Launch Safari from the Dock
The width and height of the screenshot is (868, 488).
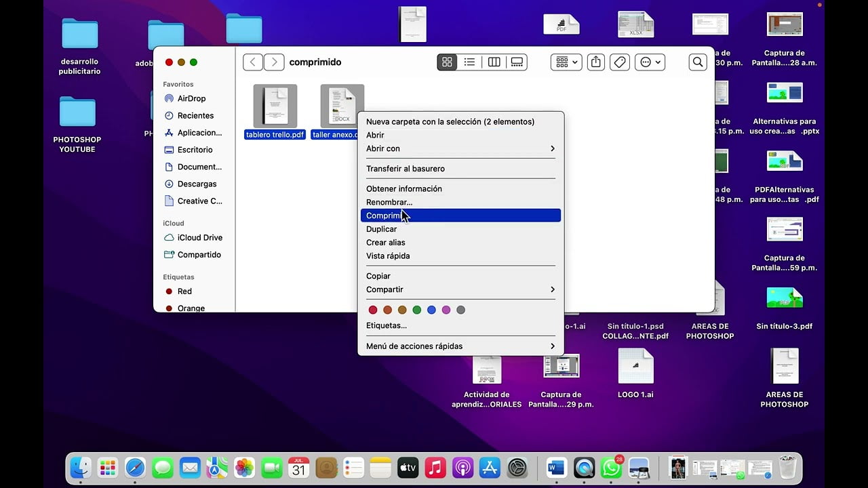[x=135, y=468]
